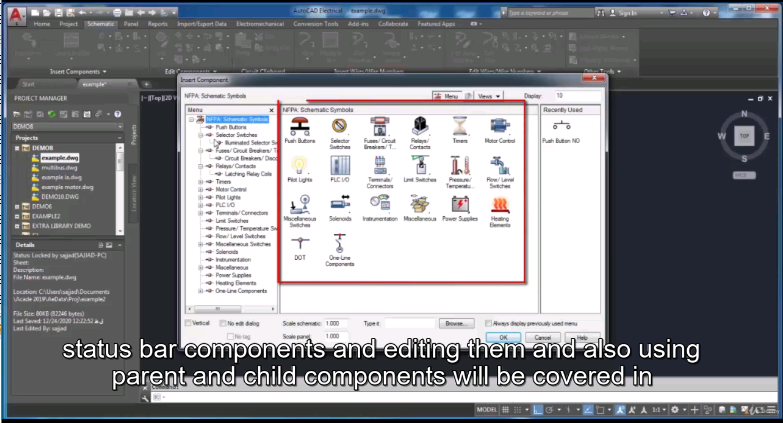
Task: Select multibus.dwg in Project Manager
Action: click(59, 168)
